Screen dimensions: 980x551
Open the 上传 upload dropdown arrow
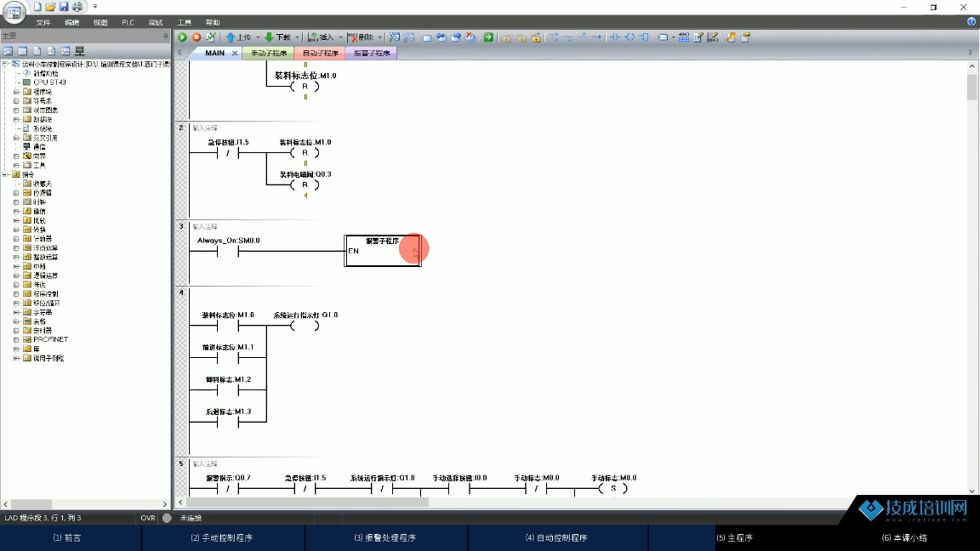point(258,37)
